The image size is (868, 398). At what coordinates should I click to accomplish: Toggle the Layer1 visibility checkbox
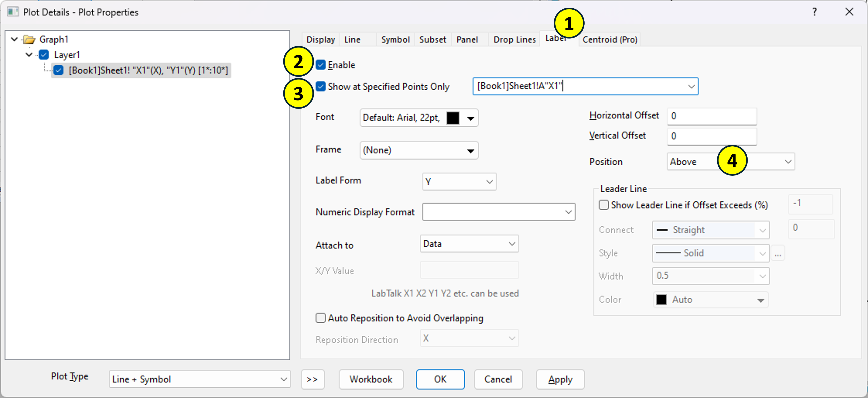coord(44,55)
